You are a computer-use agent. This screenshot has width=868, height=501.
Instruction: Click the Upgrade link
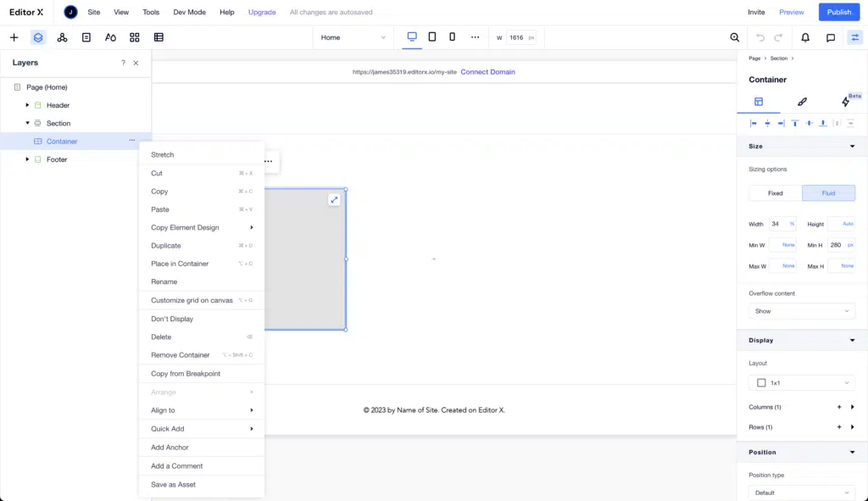[262, 12]
